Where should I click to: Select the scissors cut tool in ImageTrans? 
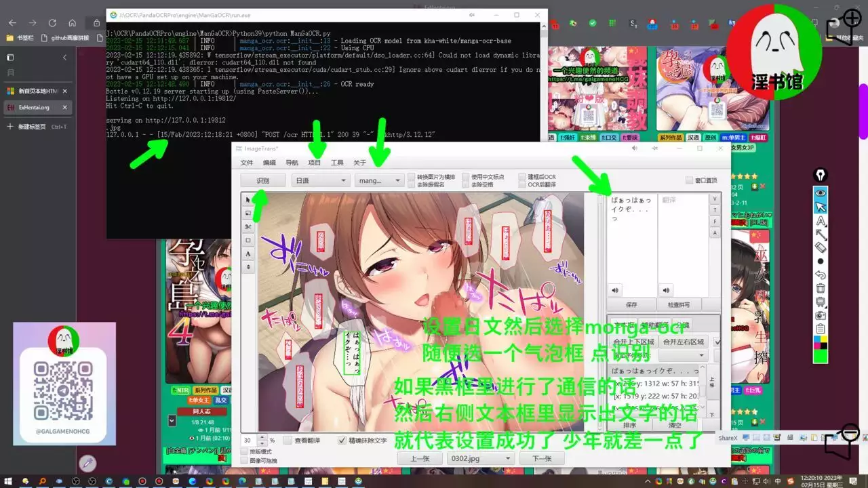248,226
